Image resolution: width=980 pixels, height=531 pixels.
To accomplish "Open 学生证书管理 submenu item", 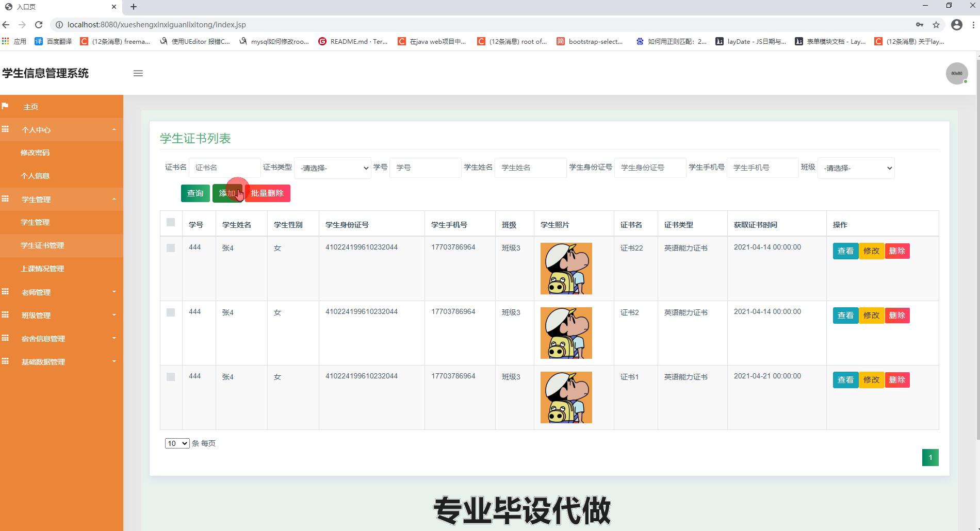I will [61, 245].
